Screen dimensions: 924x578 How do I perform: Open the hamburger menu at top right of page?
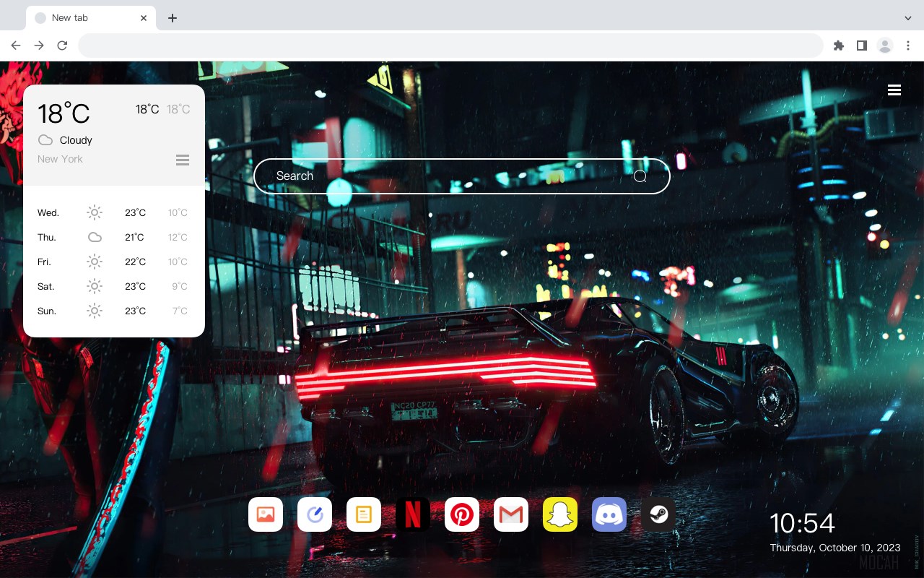click(x=894, y=90)
